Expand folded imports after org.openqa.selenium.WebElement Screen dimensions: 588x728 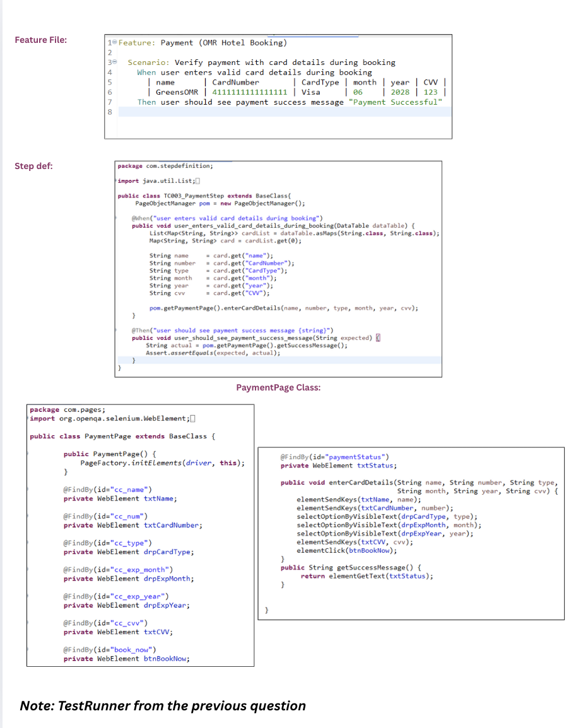coord(192,419)
